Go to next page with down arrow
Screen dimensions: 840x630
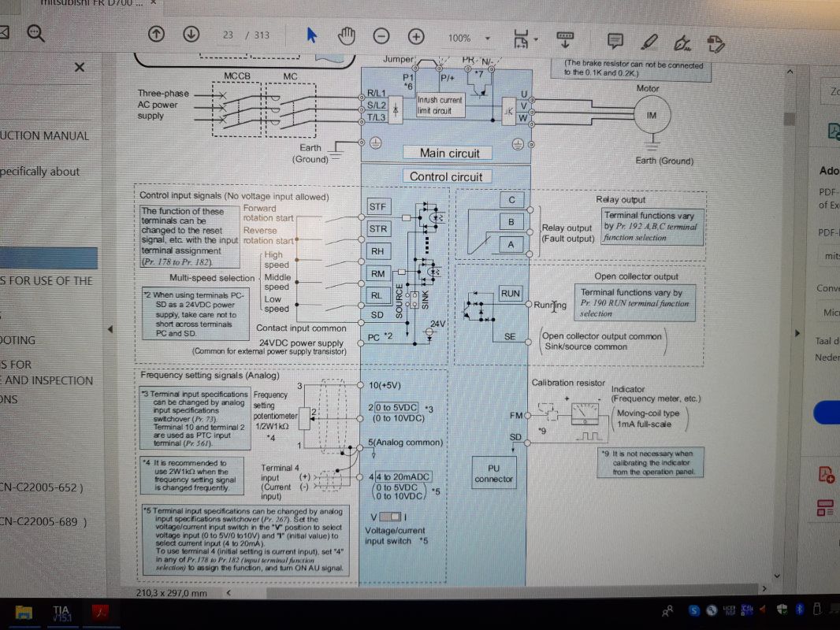coord(191,35)
